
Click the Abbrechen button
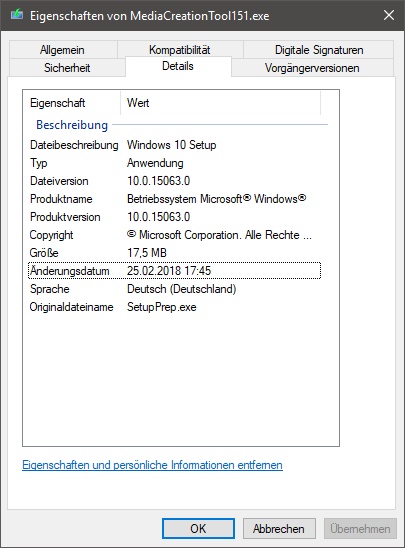tap(279, 528)
